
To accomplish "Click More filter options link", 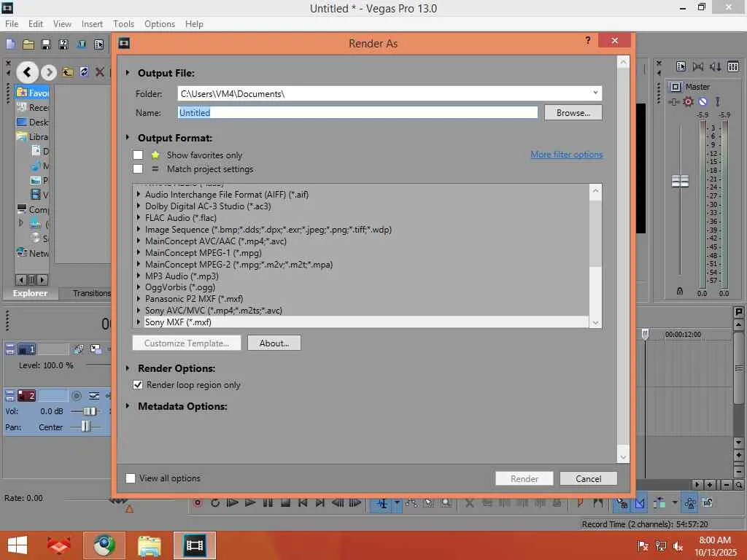I will tap(566, 155).
